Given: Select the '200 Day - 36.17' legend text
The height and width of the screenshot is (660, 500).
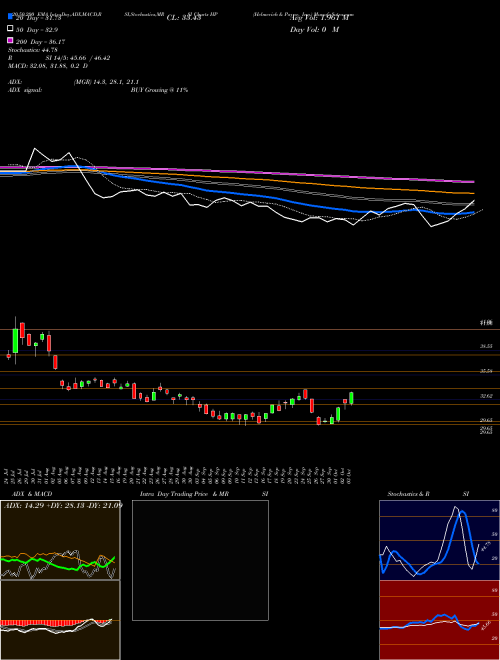Looking at the screenshot, I should [40, 42].
